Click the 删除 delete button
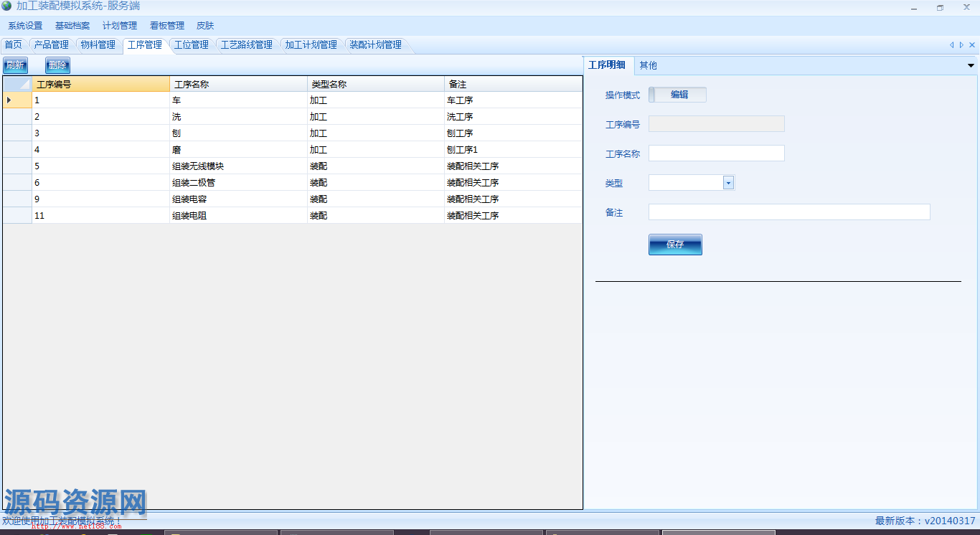Image resolution: width=980 pixels, height=535 pixels. tap(57, 65)
